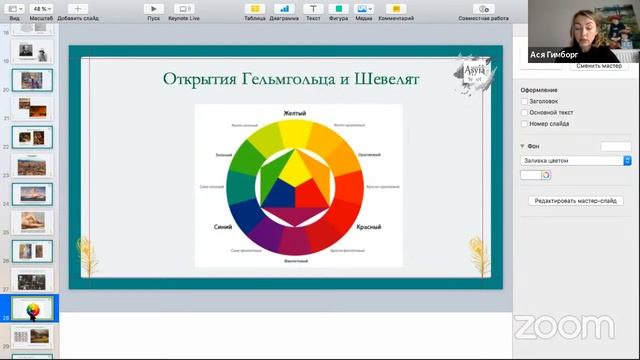
Task: Open the Media (Медиа) insert menu
Action: click(x=363, y=9)
